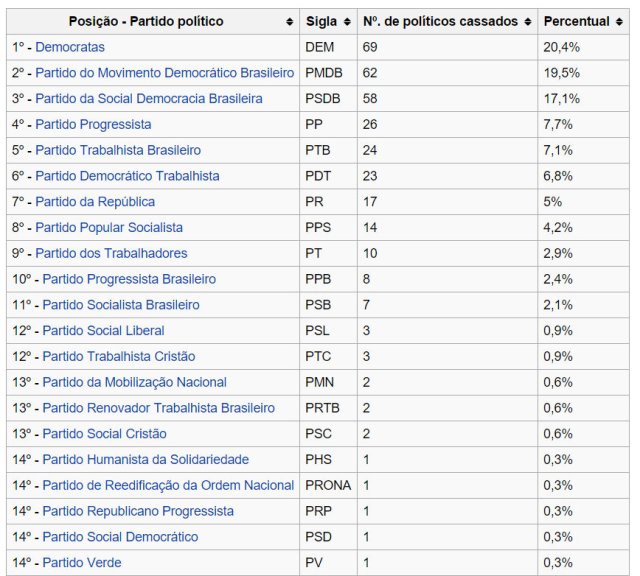The height and width of the screenshot is (576, 640).
Task: Open Partido Renovador Trabalhista Brasileiro link
Action: point(158,408)
